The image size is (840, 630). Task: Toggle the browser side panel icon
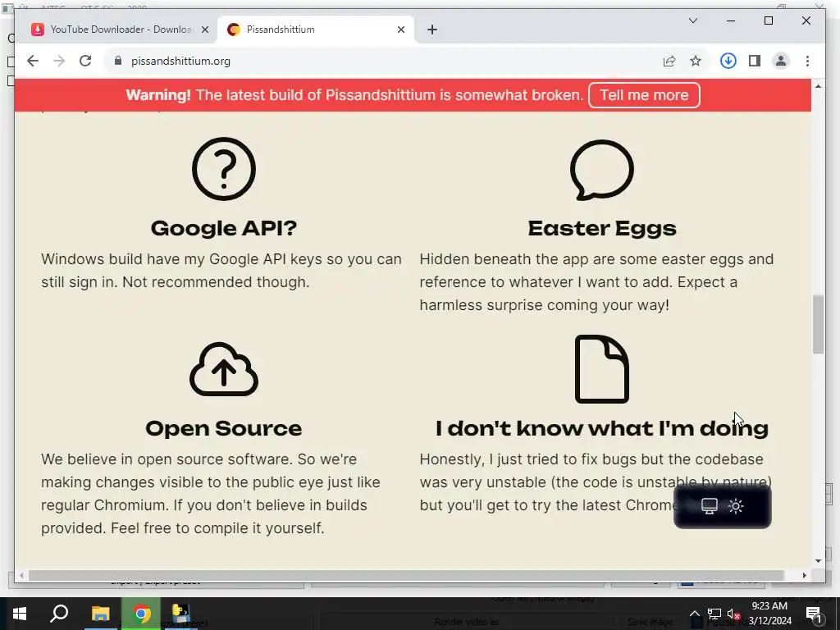pyautogui.click(x=755, y=61)
